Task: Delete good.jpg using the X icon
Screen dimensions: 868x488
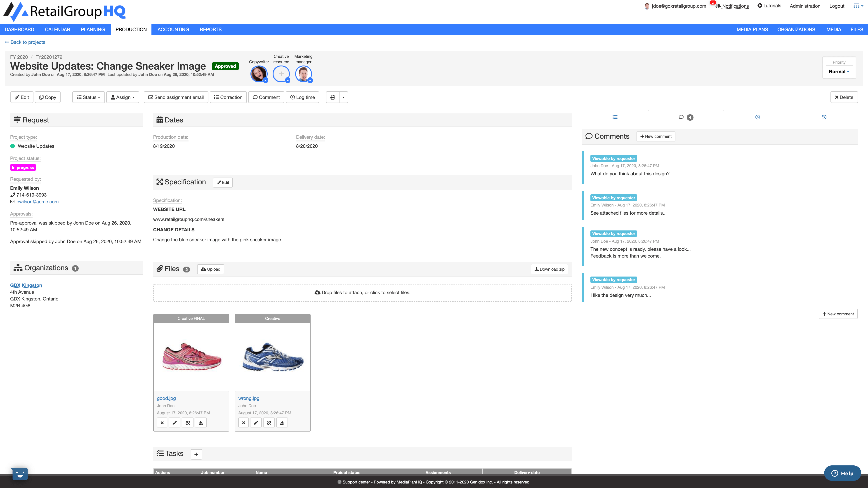Action: coord(162,422)
